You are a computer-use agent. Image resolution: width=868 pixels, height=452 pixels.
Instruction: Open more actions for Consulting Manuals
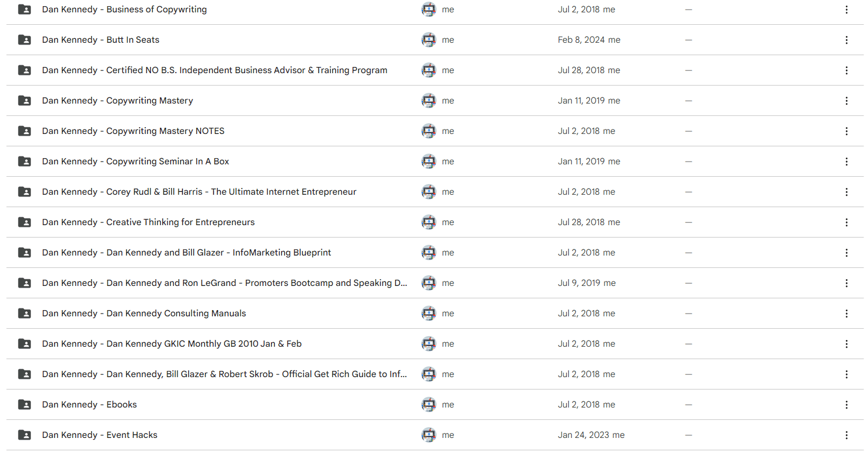click(846, 314)
